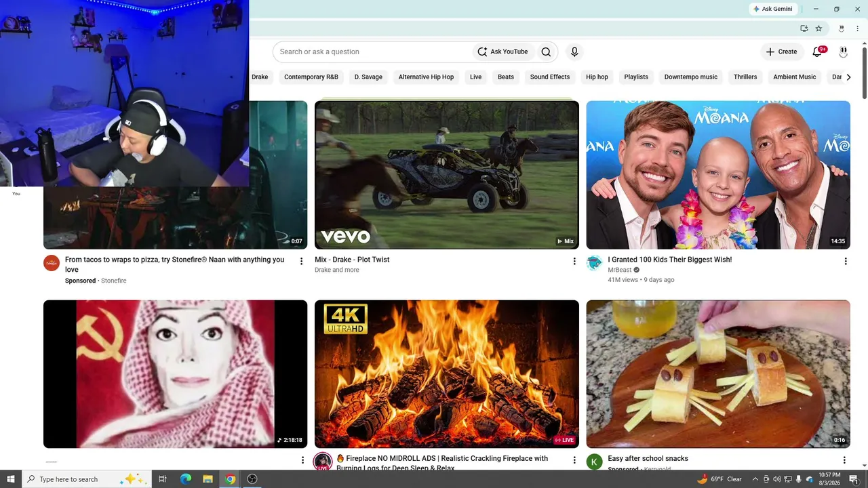Screen dimensions: 868x488
Task: Select the Downtempo music chip
Action: tap(691, 77)
